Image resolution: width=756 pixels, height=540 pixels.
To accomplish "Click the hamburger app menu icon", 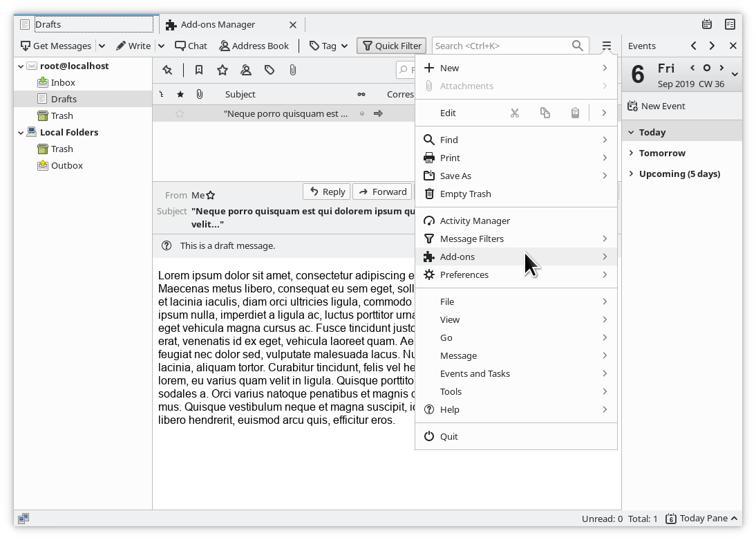I will click(606, 46).
